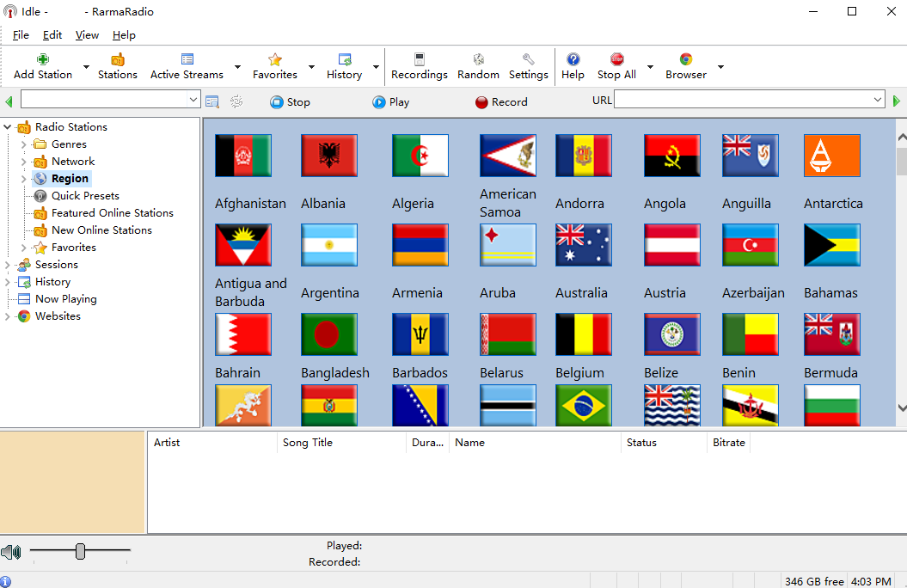Open Settings from the toolbar
The height and width of the screenshot is (588, 907).
point(529,60)
